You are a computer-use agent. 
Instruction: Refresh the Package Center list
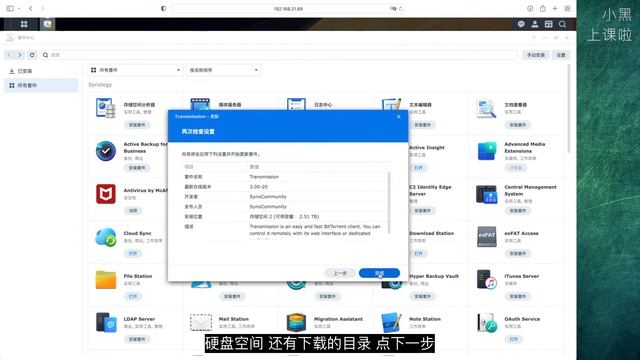[x=32, y=55]
